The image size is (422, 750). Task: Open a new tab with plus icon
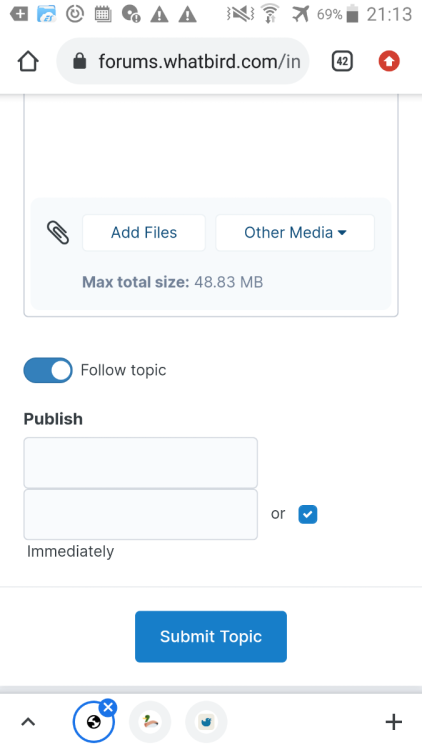(393, 722)
